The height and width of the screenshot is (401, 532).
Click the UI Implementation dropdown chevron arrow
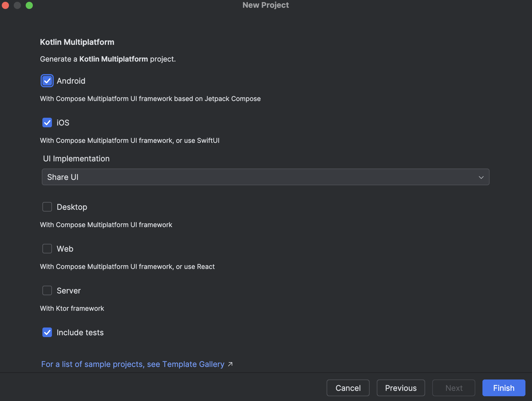pos(481,177)
